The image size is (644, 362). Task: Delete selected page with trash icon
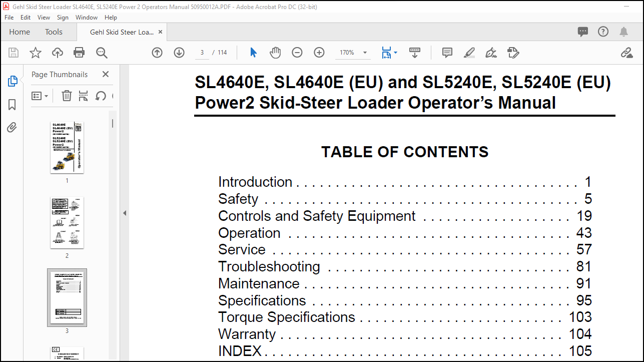67,96
